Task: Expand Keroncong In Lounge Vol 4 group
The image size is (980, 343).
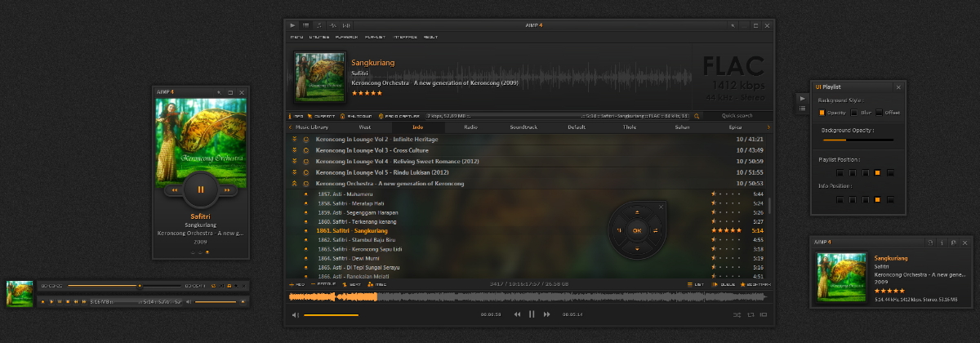Action: [294, 162]
